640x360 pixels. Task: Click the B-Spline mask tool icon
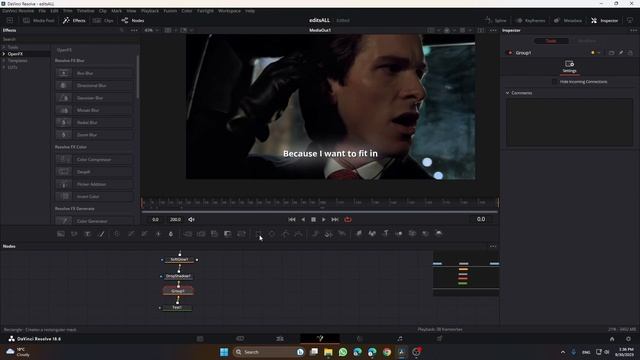pyautogui.click(x=299, y=234)
